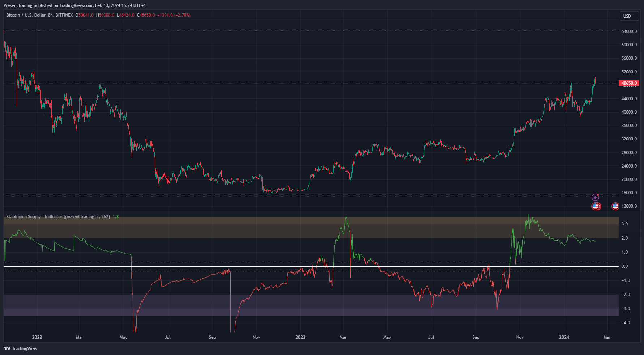The height and width of the screenshot is (355, 644).
Task: Click the 2023 time axis label
Action: pos(300,337)
